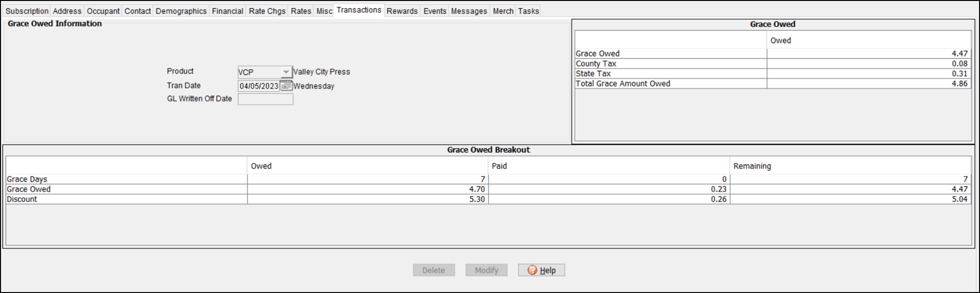Select the Discount row in breakout table

22,199
